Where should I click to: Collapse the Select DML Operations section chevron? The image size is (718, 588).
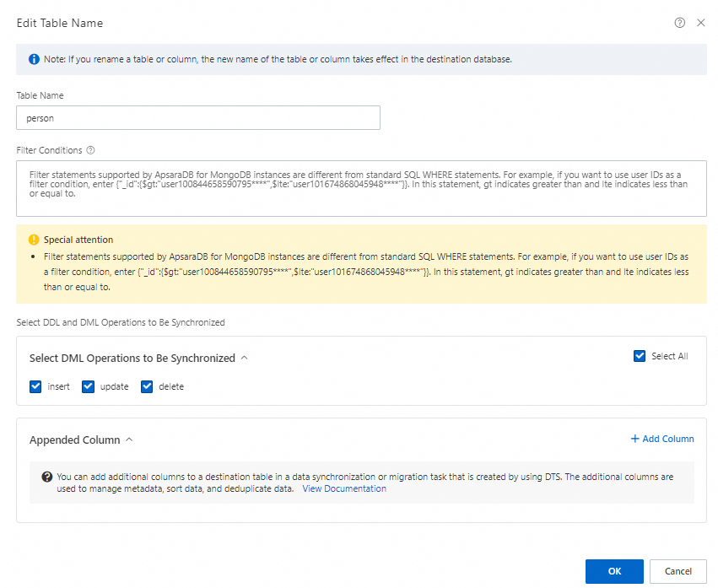(245, 358)
